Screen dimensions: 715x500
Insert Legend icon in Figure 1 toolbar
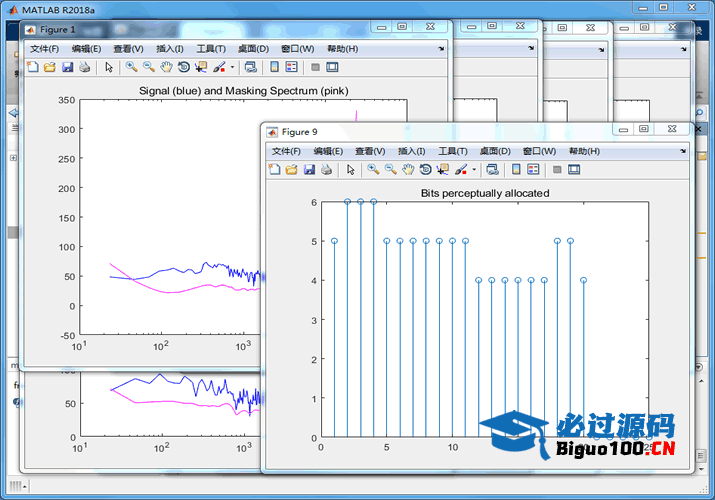(x=291, y=67)
